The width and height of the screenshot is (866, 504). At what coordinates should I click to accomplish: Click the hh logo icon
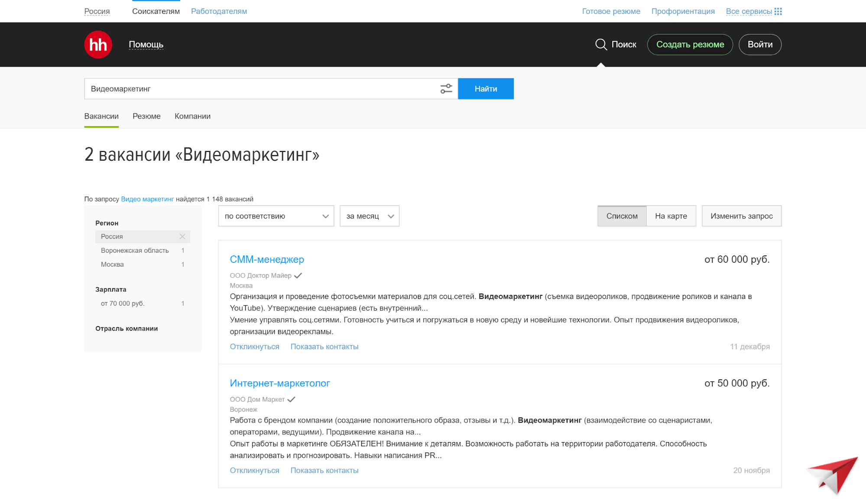(97, 44)
